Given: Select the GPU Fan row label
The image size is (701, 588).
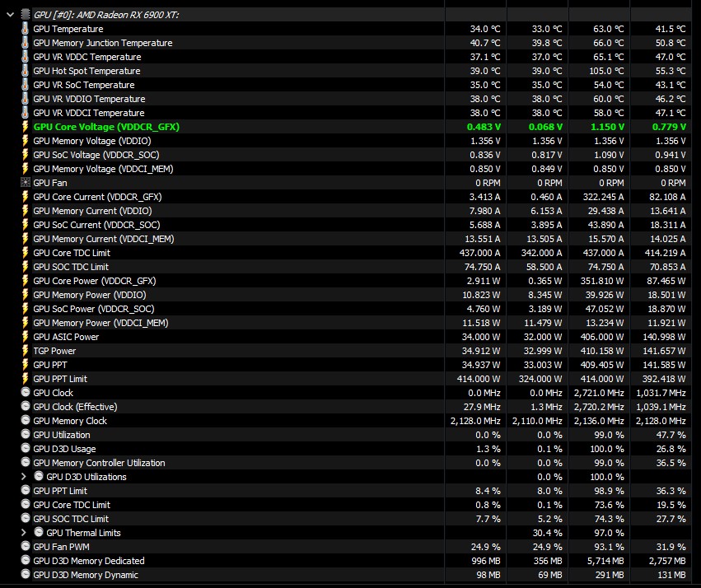Looking at the screenshot, I should 50,183.
